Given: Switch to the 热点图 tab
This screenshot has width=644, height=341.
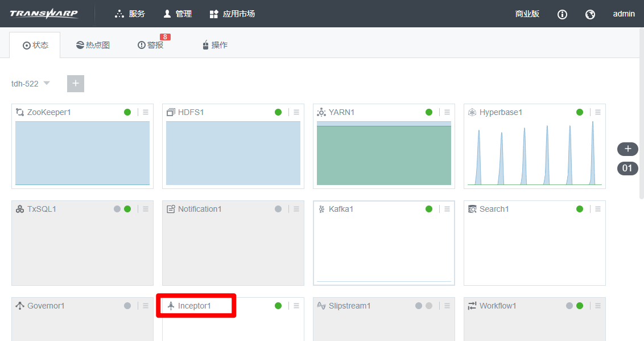Looking at the screenshot, I should point(93,45).
